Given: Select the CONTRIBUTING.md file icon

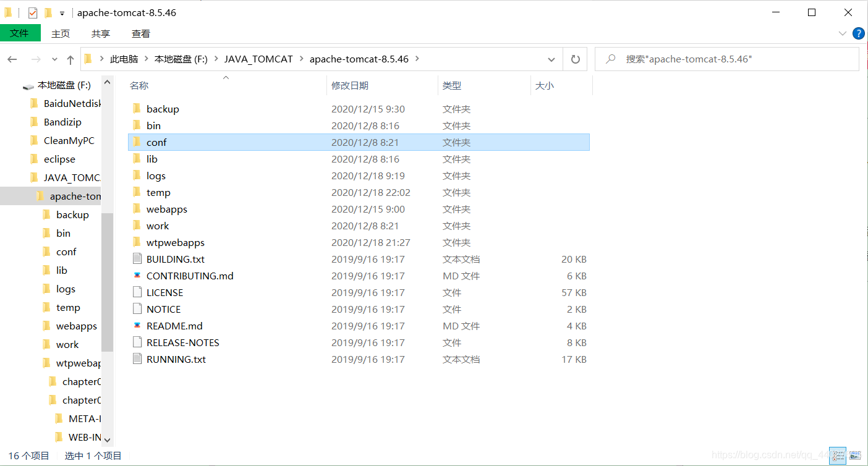Looking at the screenshot, I should click(x=137, y=276).
